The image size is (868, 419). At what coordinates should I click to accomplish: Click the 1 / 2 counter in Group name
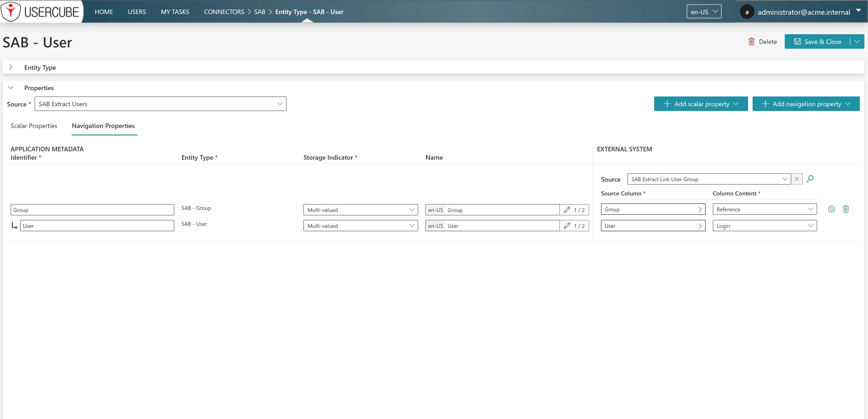(579, 210)
